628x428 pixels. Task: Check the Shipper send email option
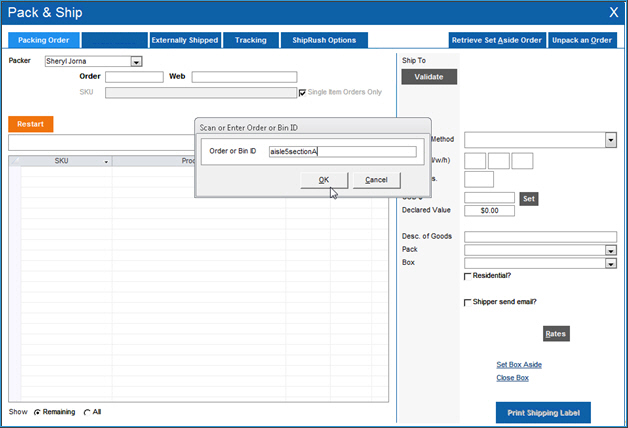[x=468, y=302]
